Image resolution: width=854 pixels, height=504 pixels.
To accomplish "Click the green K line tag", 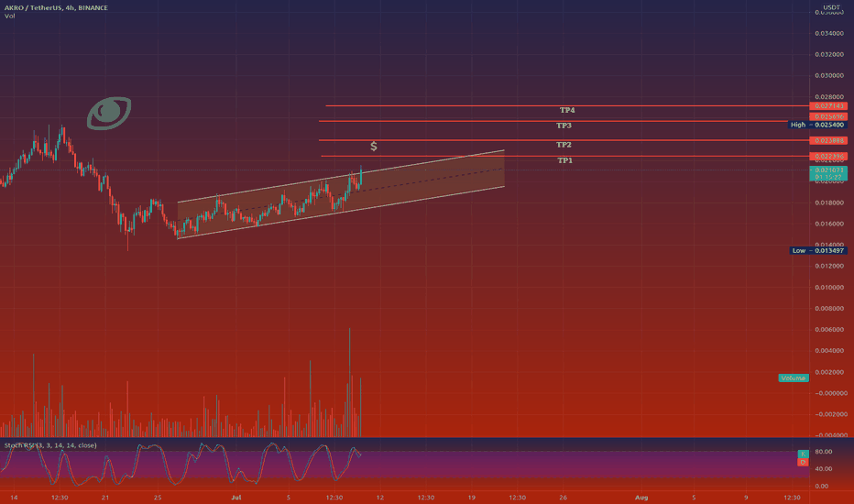I will tap(803, 454).
